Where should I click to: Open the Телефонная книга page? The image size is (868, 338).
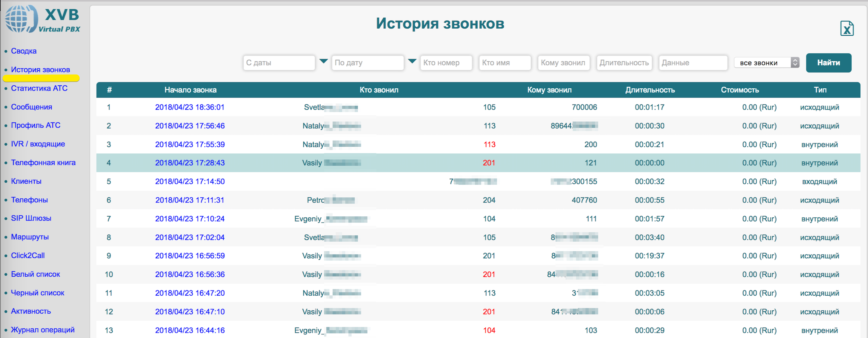(43, 162)
